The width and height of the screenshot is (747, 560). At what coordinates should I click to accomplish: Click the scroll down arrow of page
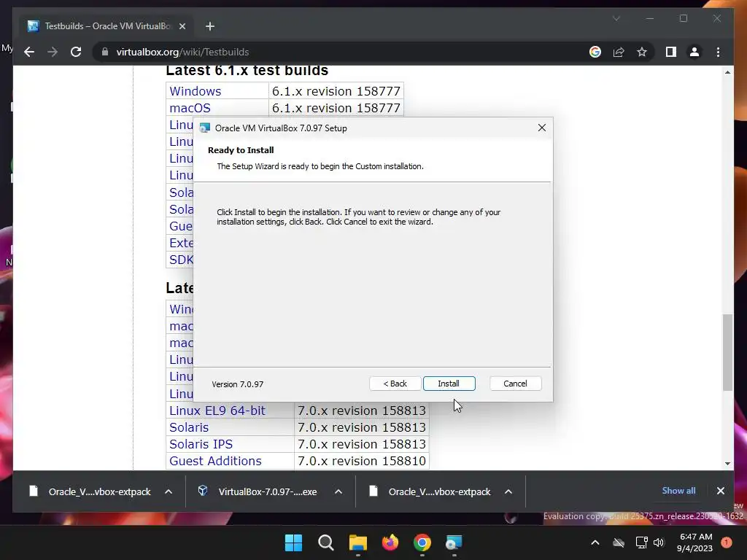pos(727,463)
